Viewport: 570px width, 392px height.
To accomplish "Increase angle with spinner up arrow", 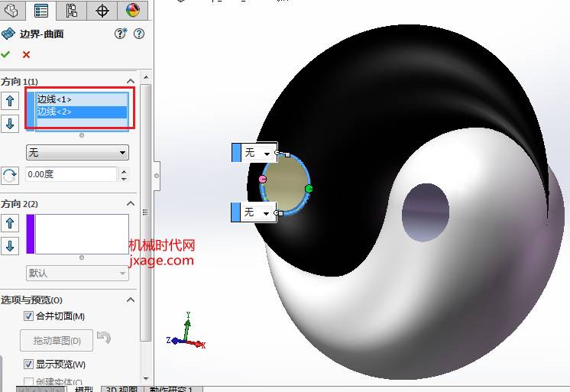I will click(124, 171).
